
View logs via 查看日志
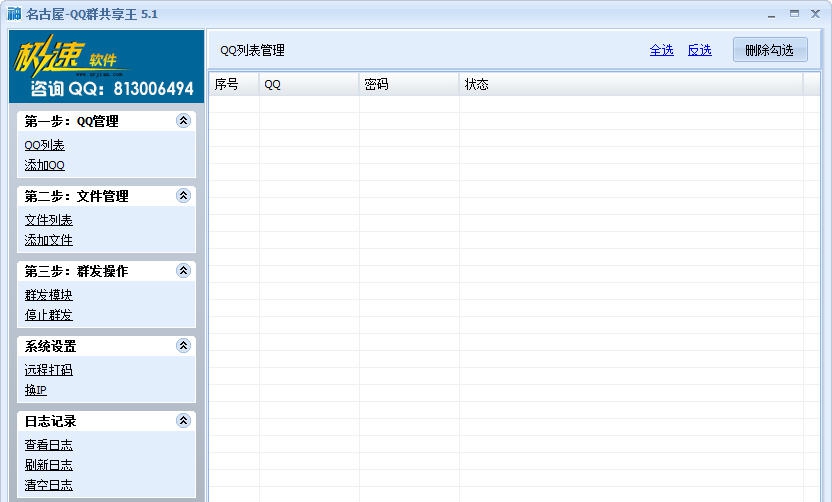pyautogui.click(x=48, y=445)
